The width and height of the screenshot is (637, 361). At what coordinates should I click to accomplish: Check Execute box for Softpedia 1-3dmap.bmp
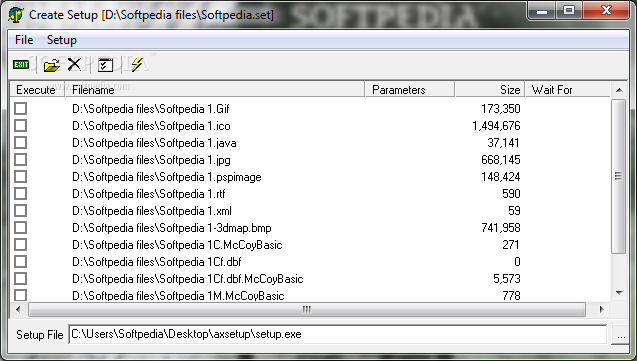(21, 228)
